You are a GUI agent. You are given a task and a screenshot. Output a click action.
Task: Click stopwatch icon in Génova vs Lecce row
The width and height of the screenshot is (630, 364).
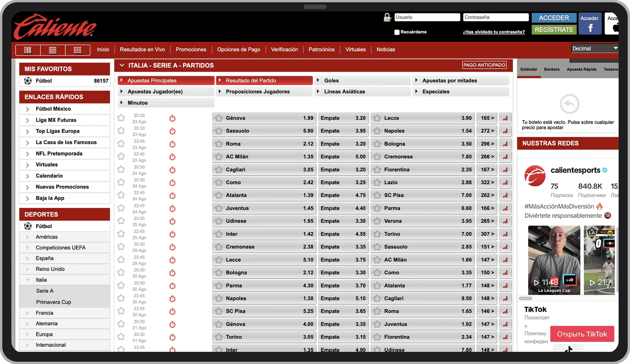click(172, 118)
